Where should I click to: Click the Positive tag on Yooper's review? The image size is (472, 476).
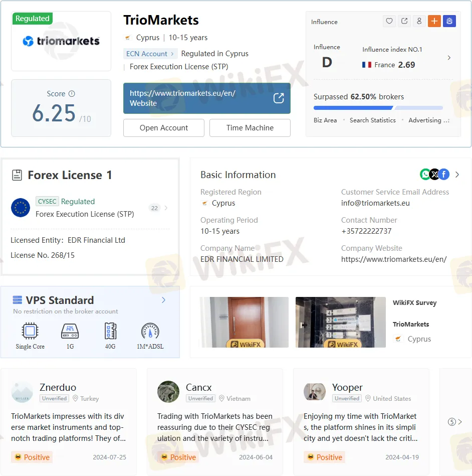[x=324, y=457]
